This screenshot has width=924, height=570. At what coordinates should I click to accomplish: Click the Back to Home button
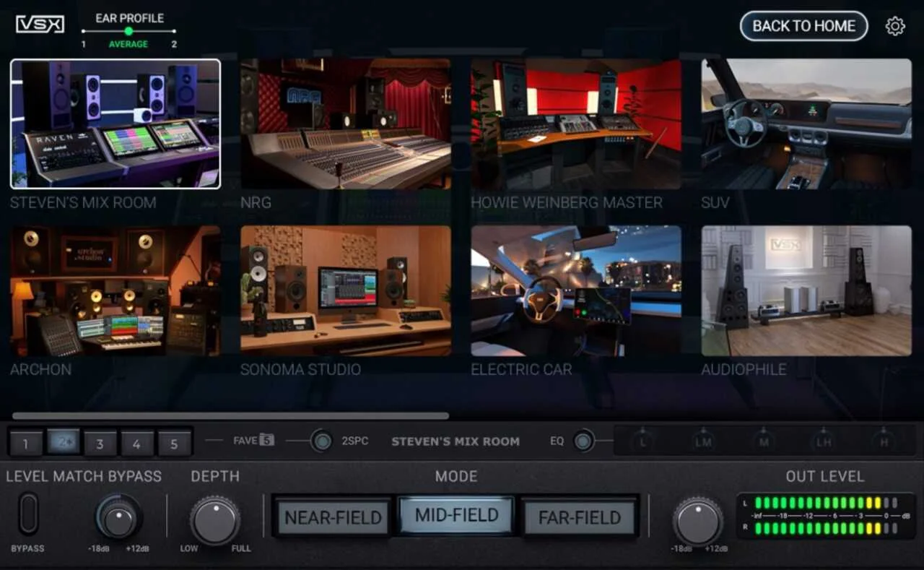point(803,26)
